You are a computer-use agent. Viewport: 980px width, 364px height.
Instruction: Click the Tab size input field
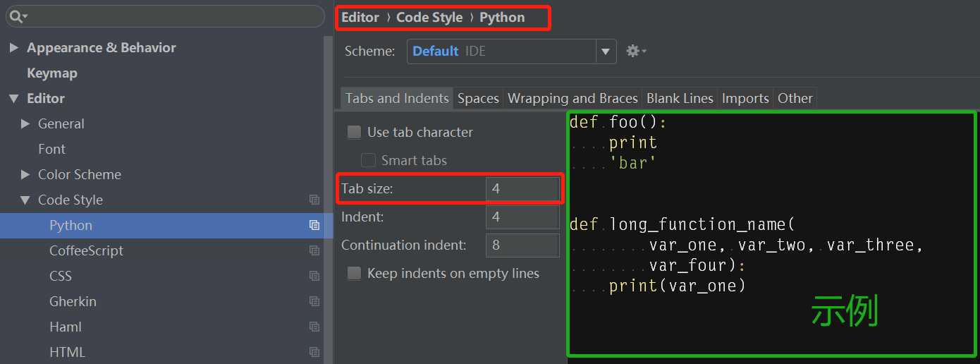point(522,188)
